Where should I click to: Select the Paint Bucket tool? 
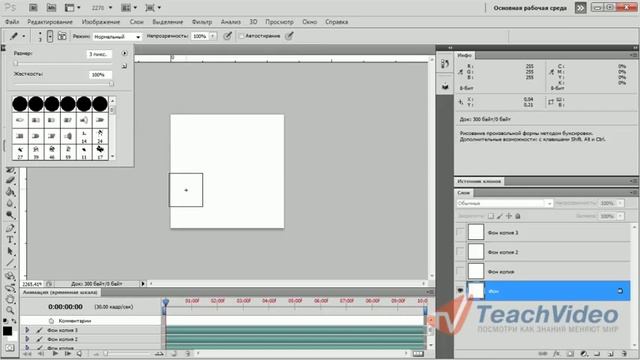tap(10, 192)
